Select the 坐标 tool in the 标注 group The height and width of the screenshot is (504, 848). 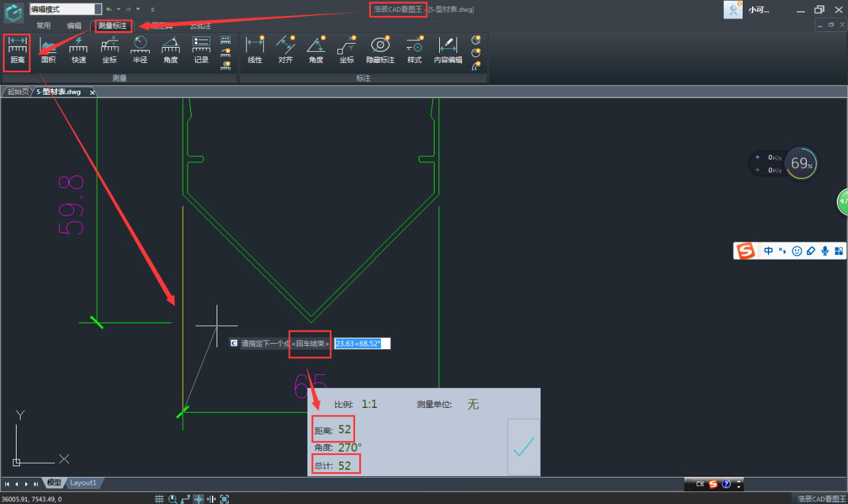pos(347,51)
